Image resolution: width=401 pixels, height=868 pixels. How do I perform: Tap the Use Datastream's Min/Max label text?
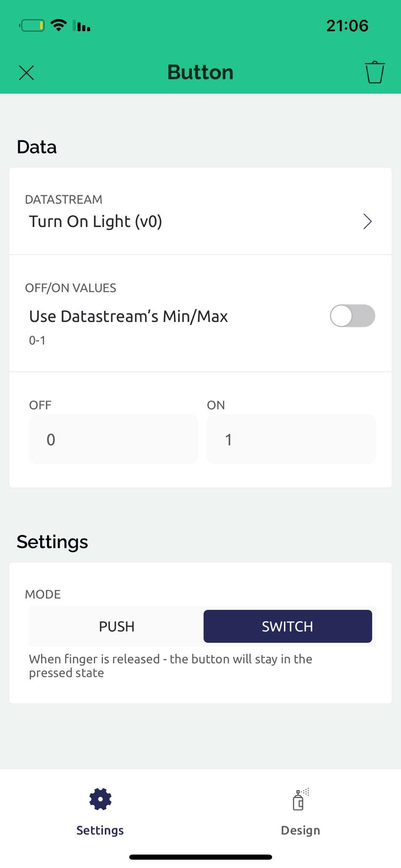[128, 316]
